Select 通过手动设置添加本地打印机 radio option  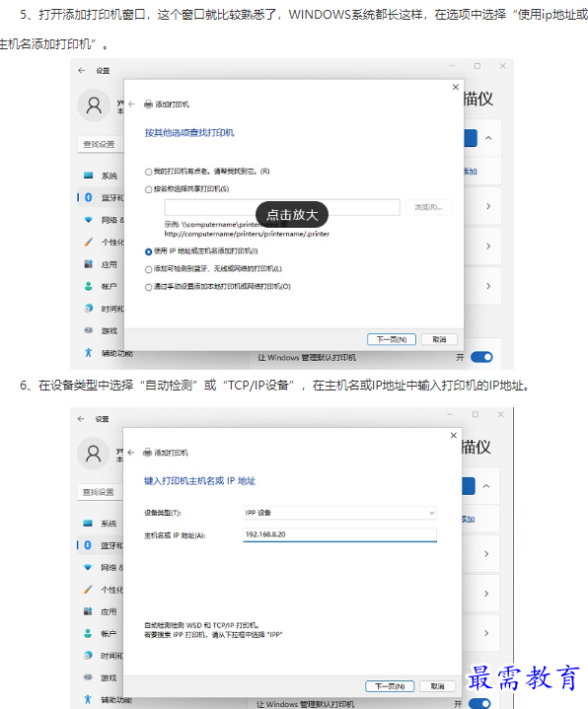click(148, 287)
